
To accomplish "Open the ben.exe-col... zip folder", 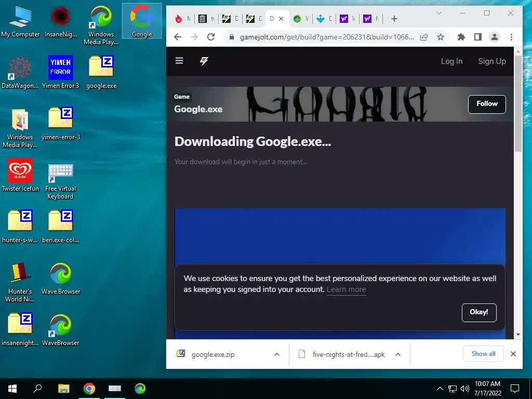I will click(x=60, y=227).
